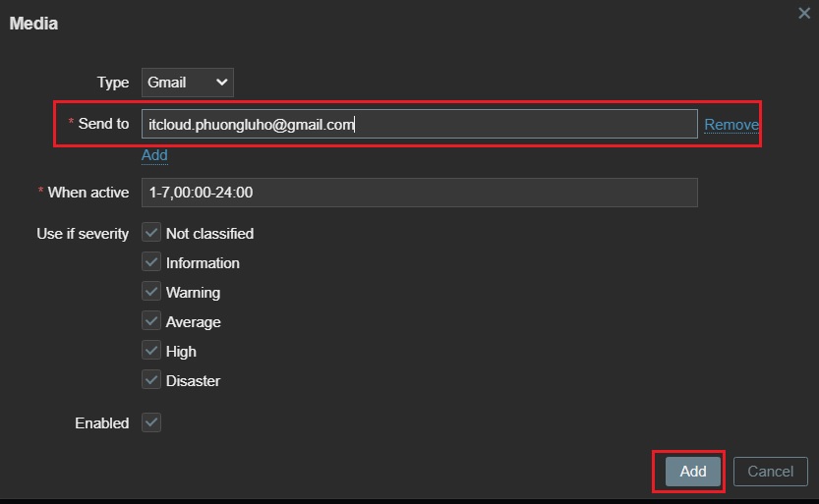Toggle the Warning severity checkbox
819x504 pixels.
coord(151,292)
